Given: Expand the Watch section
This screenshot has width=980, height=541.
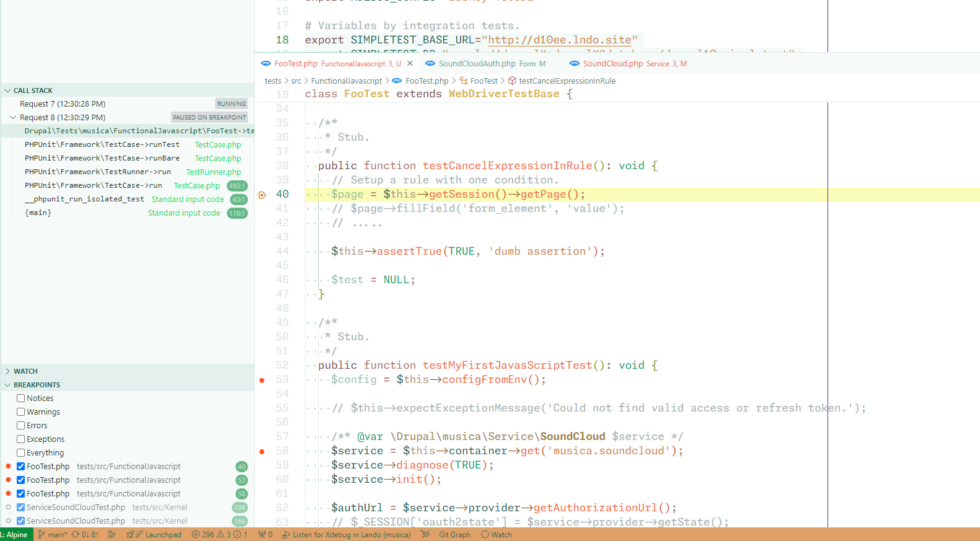Looking at the screenshot, I should pos(7,371).
